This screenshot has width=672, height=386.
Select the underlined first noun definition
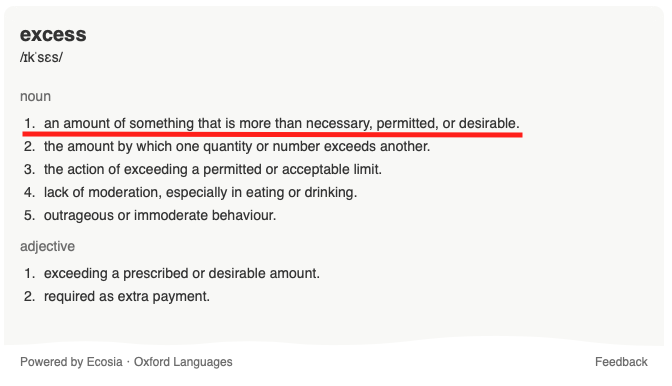(x=282, y=123)
